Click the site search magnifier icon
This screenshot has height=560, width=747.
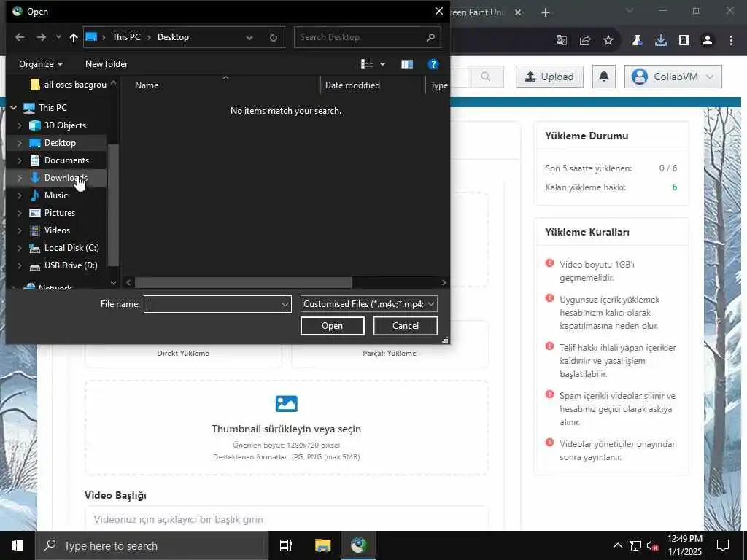[485, 77]
